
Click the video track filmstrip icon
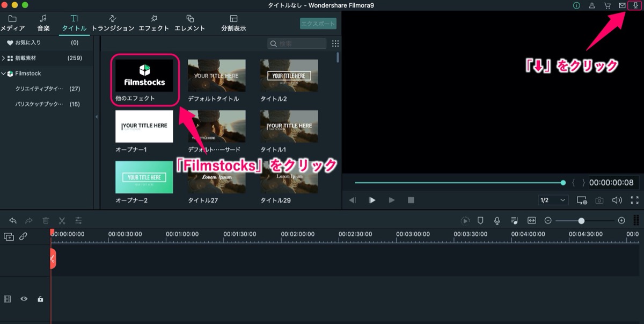coord(8,299)
